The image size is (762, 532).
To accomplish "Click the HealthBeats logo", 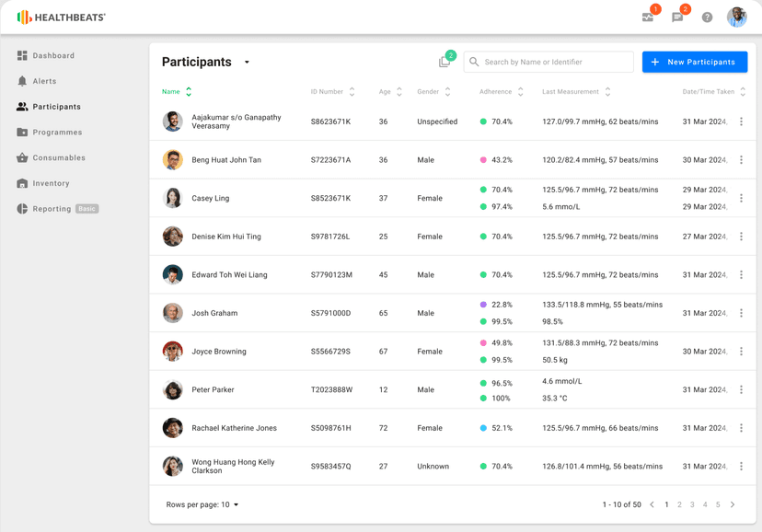I will (62, 17).
